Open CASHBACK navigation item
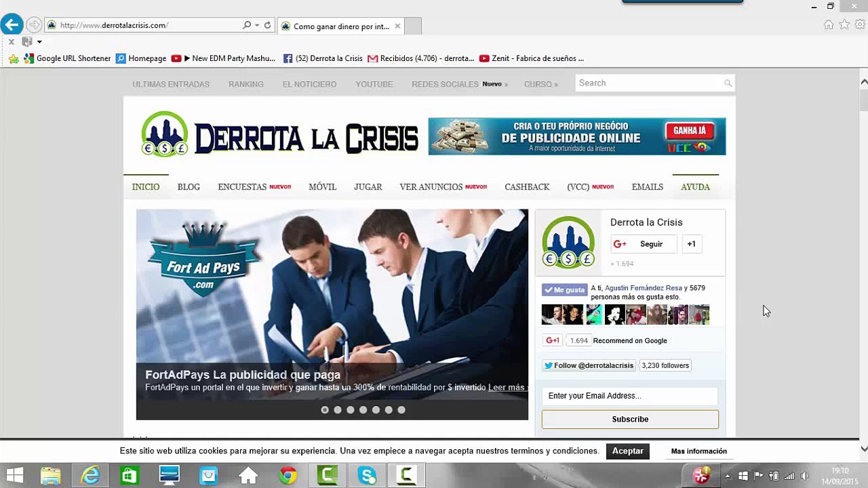The height and width of the screenshot is (488, 868). click(527, 186)
